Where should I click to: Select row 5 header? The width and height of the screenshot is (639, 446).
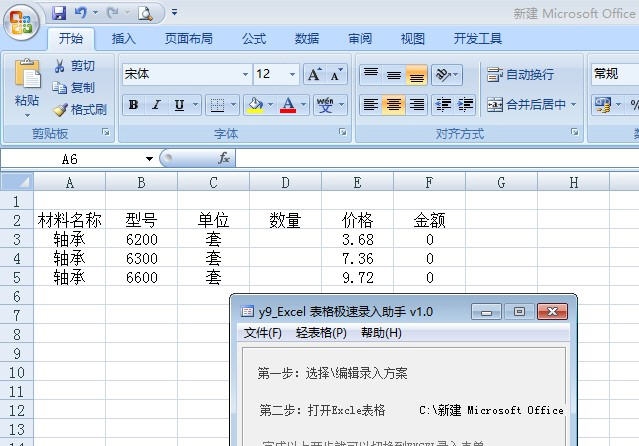pos(16,277)
